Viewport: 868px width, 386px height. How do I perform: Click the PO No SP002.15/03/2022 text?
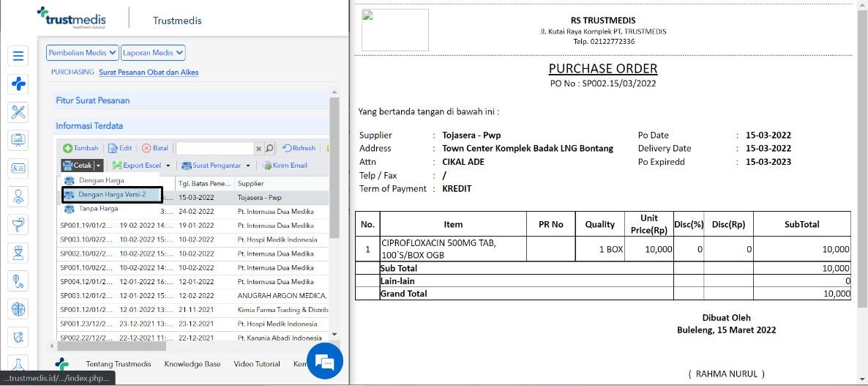pyautogui.click(x=603, y=83)
